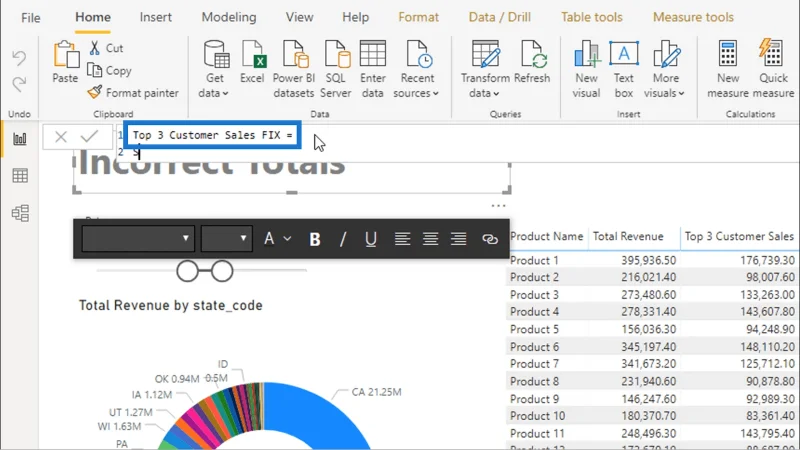Click the left date slider handle
The image size is (800, 450).
(187, 271)
